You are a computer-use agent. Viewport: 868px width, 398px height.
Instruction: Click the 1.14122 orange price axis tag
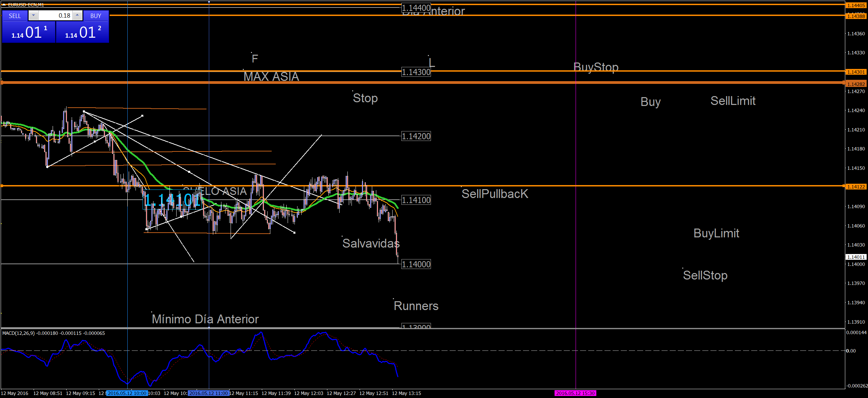[x=856, y=187]
